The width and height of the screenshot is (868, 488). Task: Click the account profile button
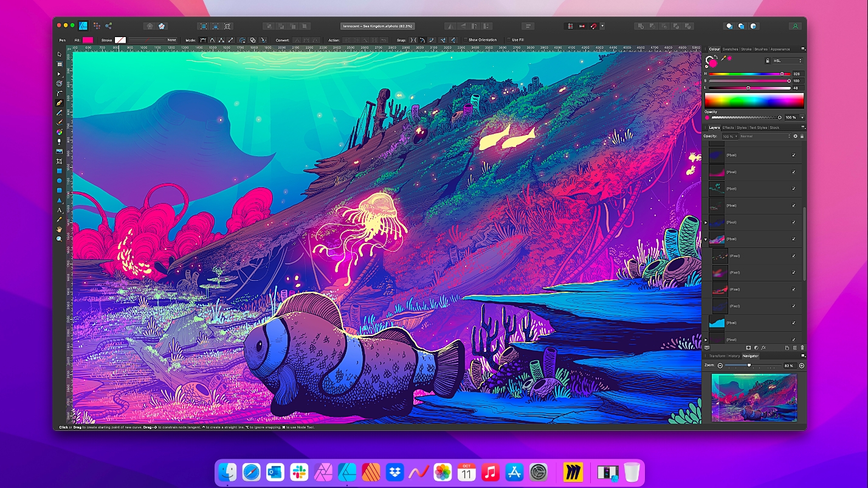pyautogui.click(x=795, y=26)
